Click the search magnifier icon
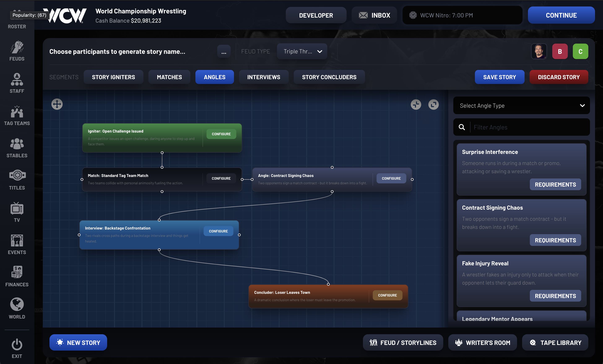 [x=461, y=127]
